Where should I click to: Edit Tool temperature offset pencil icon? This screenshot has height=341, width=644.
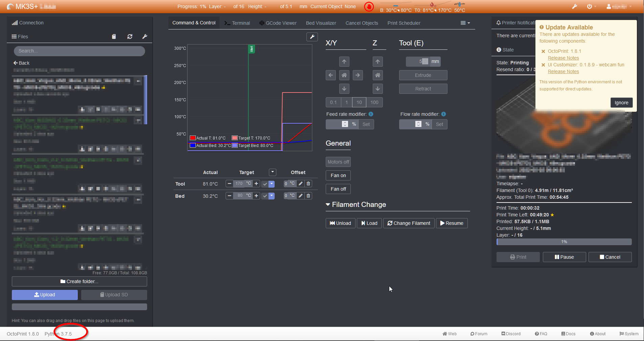click(x=301, y=184)
